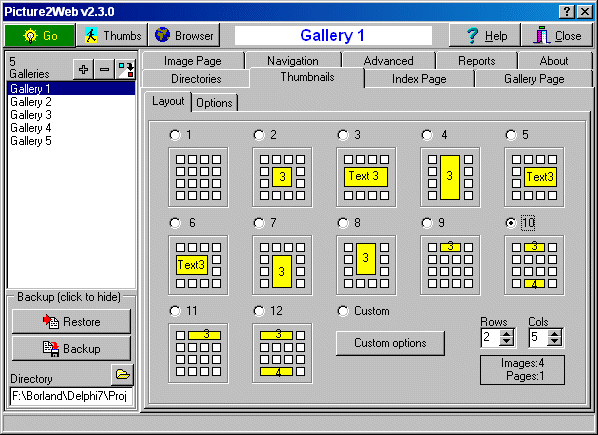Screen dimensions: 598x435
Task: Decrease Cols value with down arrow
Action: tap(554, 342)
